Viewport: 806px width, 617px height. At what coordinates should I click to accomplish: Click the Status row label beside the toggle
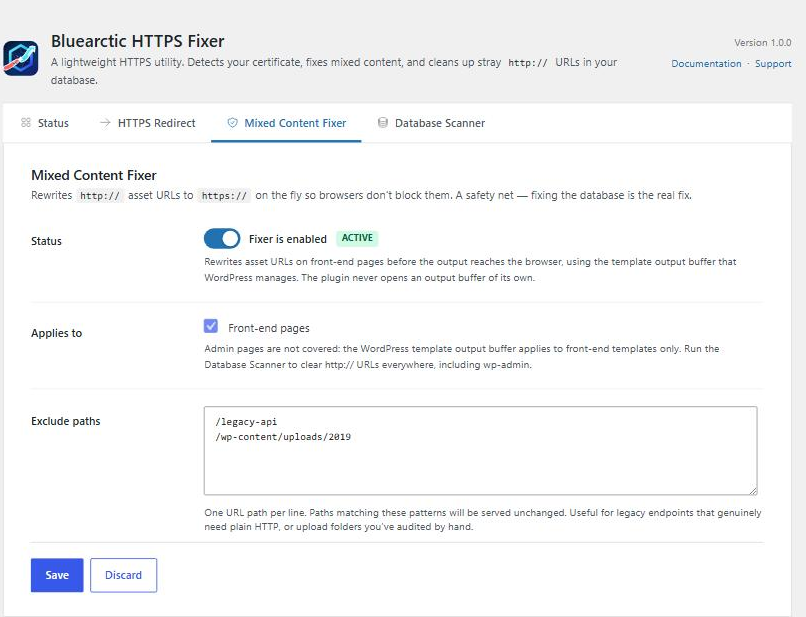[x=46, y=241]
